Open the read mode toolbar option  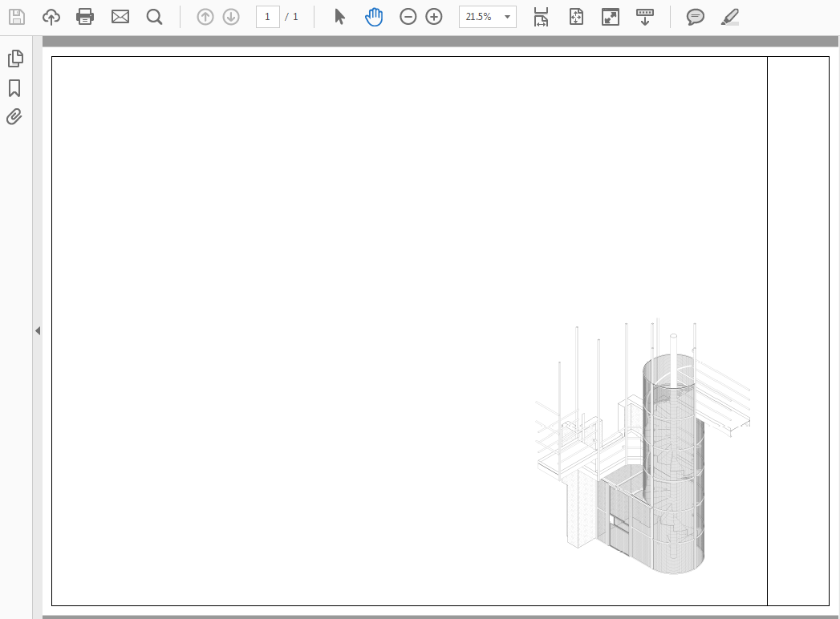click(x=645, y=17)
